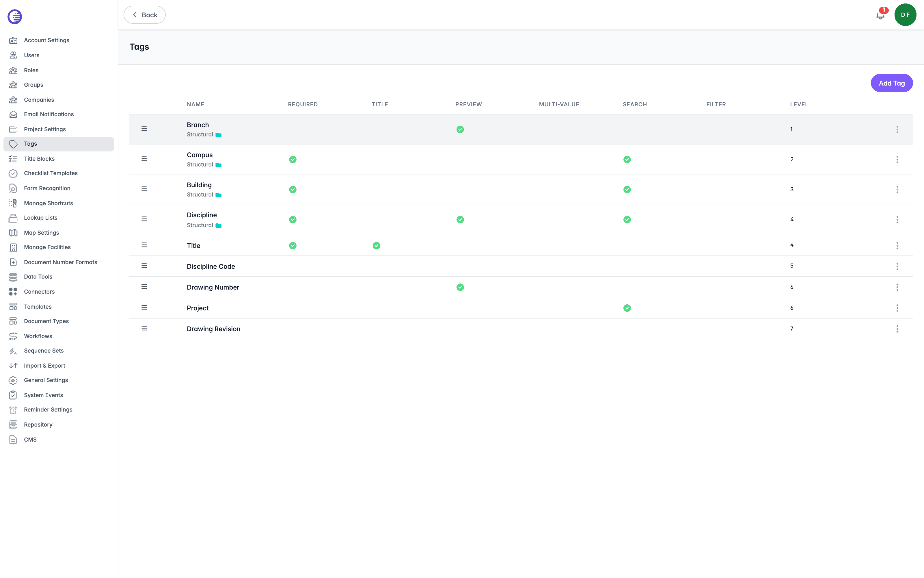Open the three-dot menu for Building
The image size is (924, 578).
tap(897, 190)
